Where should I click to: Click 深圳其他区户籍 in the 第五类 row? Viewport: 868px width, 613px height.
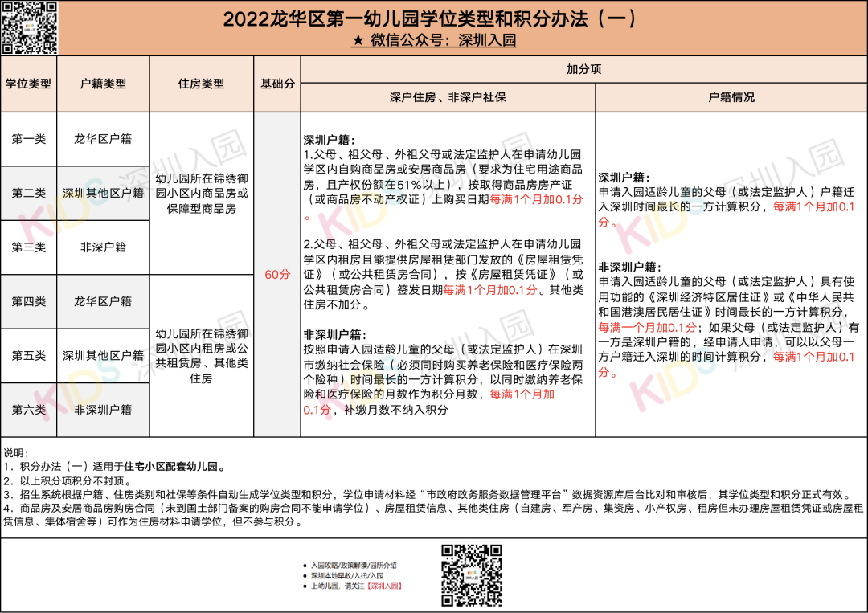[103, 356]
